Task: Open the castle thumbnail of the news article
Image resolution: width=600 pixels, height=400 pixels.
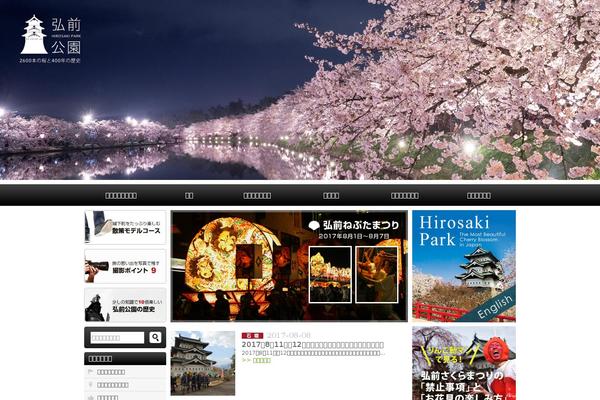Action: (x=203, y=363)
